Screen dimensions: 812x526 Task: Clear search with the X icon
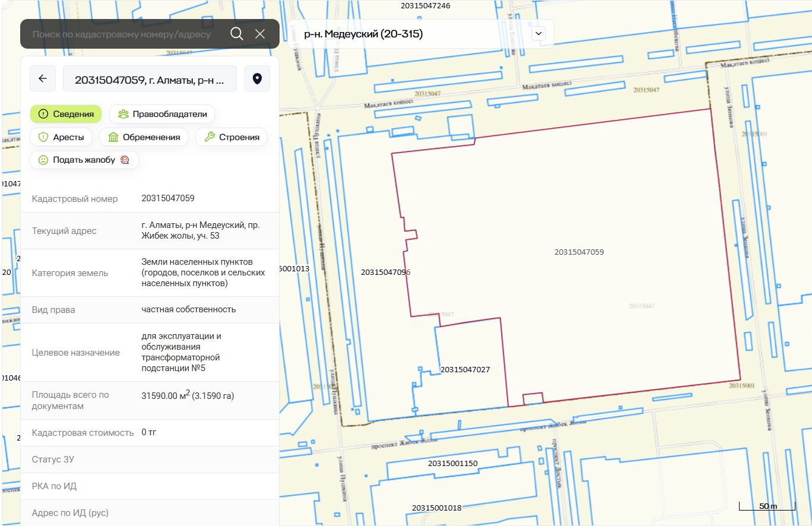(260, 34)
